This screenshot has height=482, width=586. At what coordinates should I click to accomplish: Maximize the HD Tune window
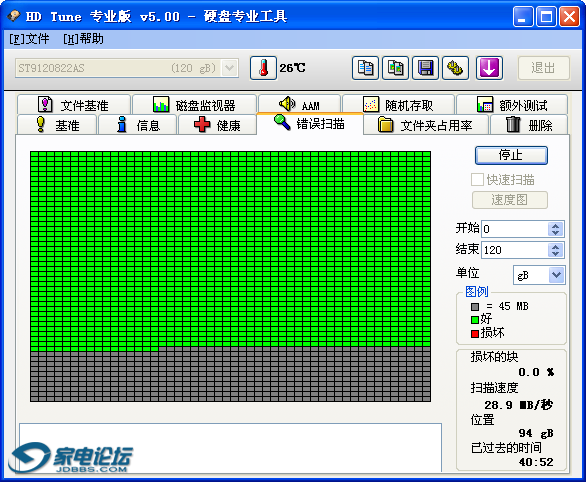pyautogui.click(x=546, y=16)
